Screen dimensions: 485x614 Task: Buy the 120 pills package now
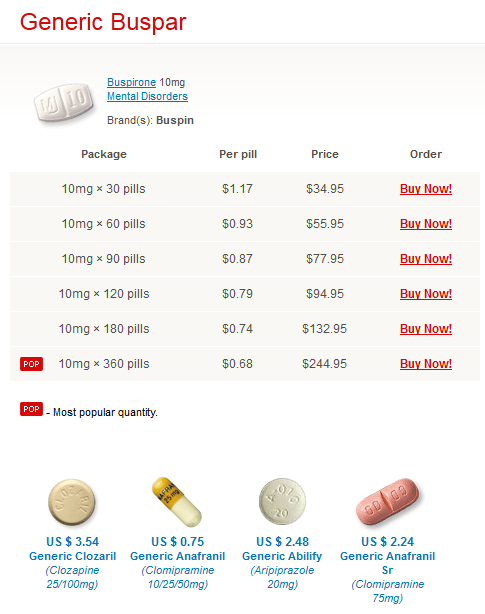click(426, 294)
